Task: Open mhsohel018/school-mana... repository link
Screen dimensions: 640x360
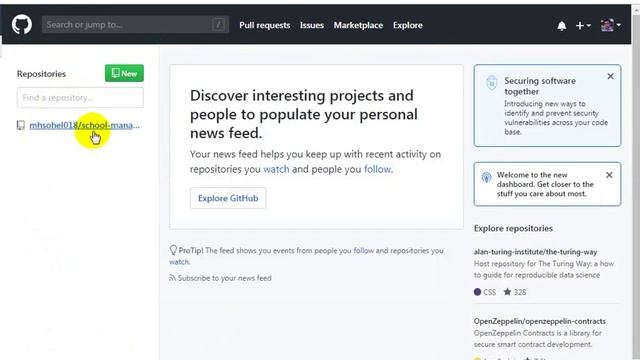Action: (x=84, y=125)
